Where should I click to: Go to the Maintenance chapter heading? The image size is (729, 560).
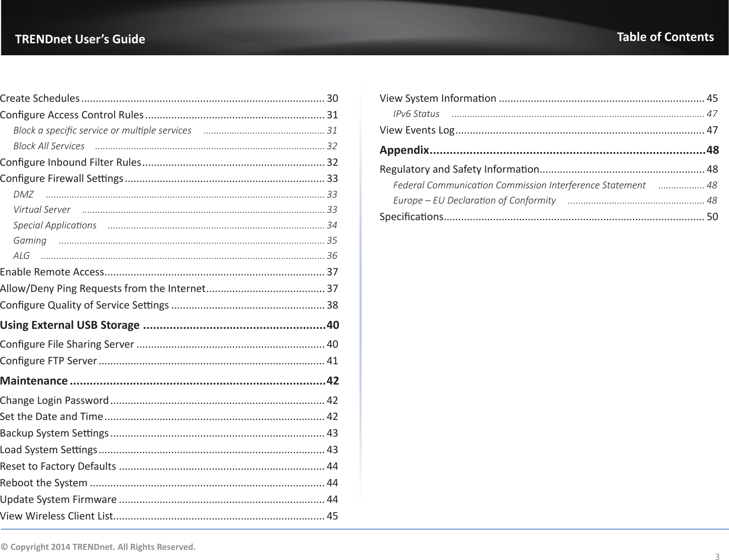pyautogui.click(x=169, y=381)
